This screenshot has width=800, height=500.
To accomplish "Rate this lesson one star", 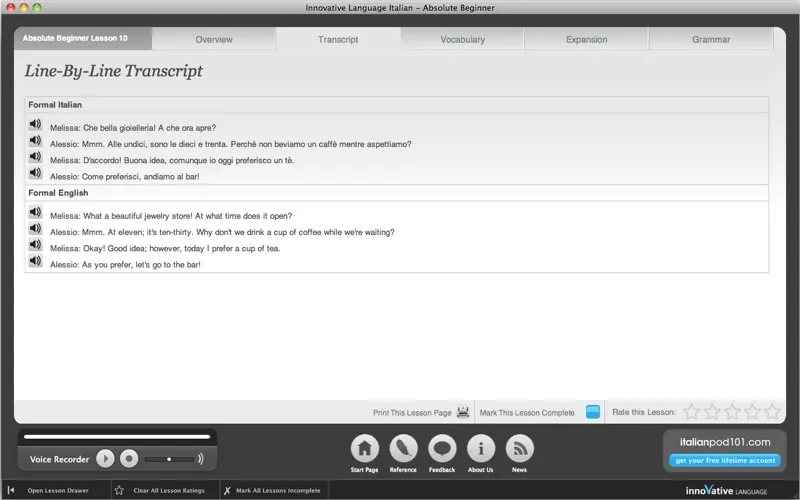I will pos(691,412).
